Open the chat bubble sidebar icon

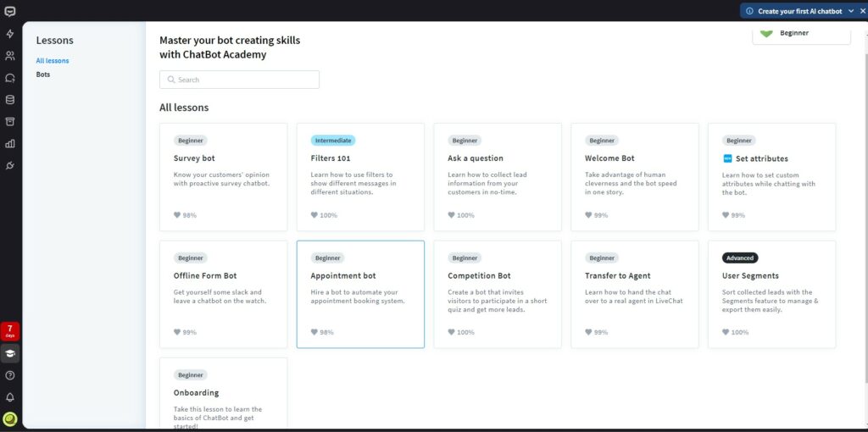(10, 78)
